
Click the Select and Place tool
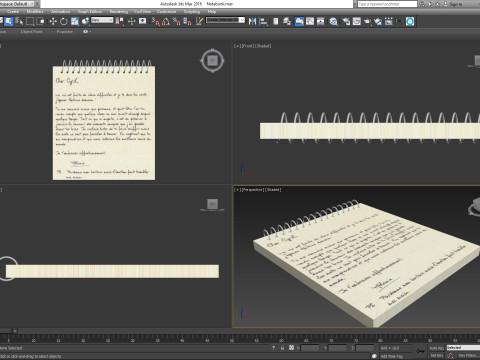click(86, 22)
